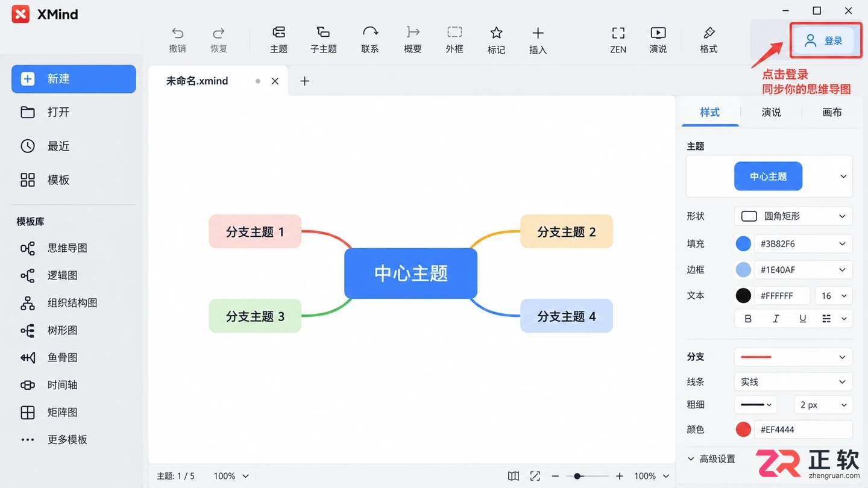Add a new tab with plus button

(x=304, y=81)
